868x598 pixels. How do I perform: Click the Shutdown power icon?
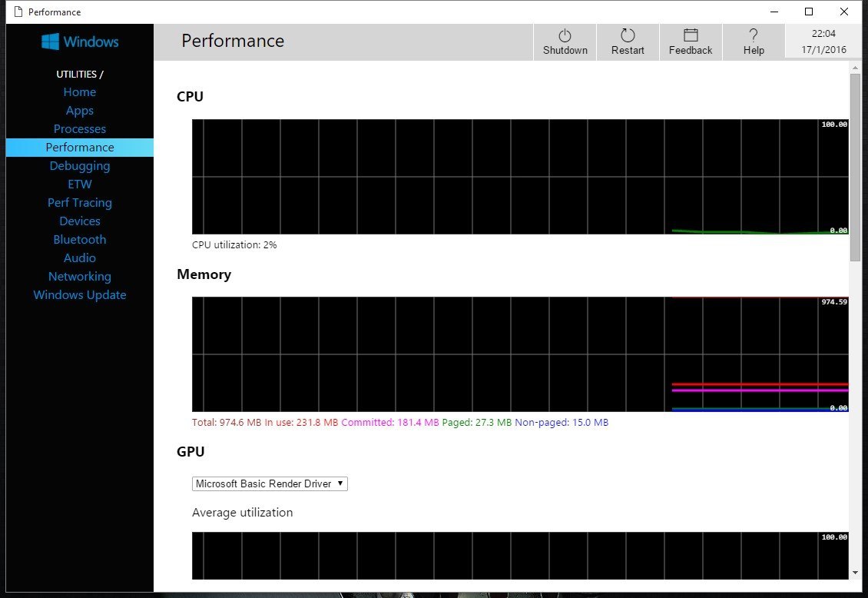pyautogui.click(x=565, y=36)
